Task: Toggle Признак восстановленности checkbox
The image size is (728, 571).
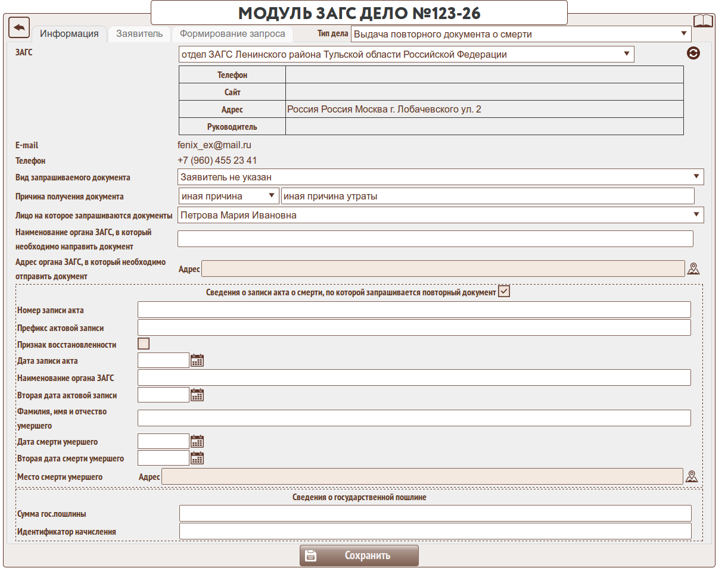Action: (x=144, y=344)
